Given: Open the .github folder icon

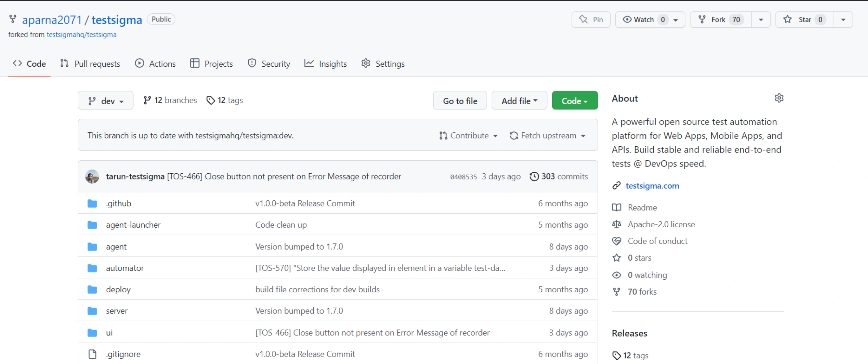Looking at the screenshot, I should click(92, 203).
